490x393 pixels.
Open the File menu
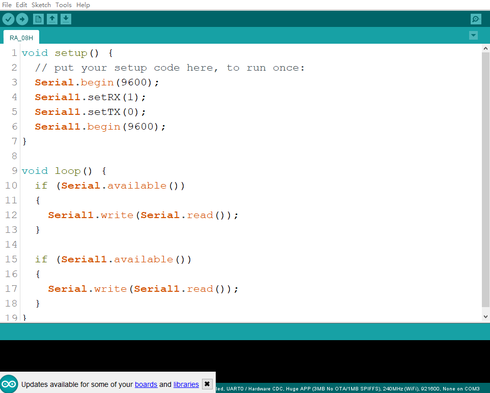[7, 5]
